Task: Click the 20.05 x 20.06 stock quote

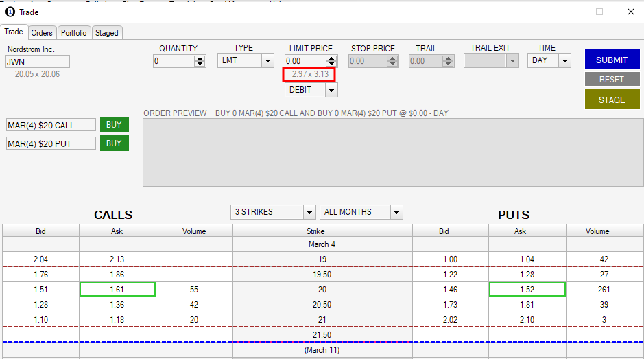Action: [37, 74]
